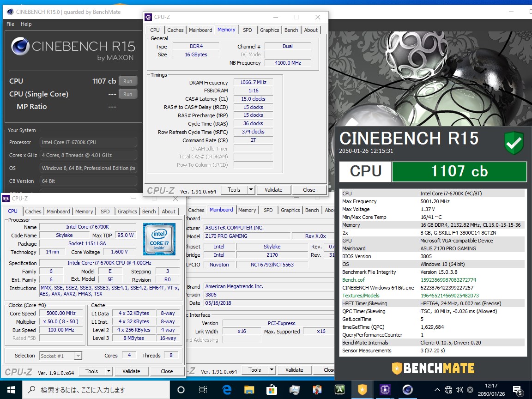
Task: Open Cortana circle icon on taskbar
Action: click(181, 390)
